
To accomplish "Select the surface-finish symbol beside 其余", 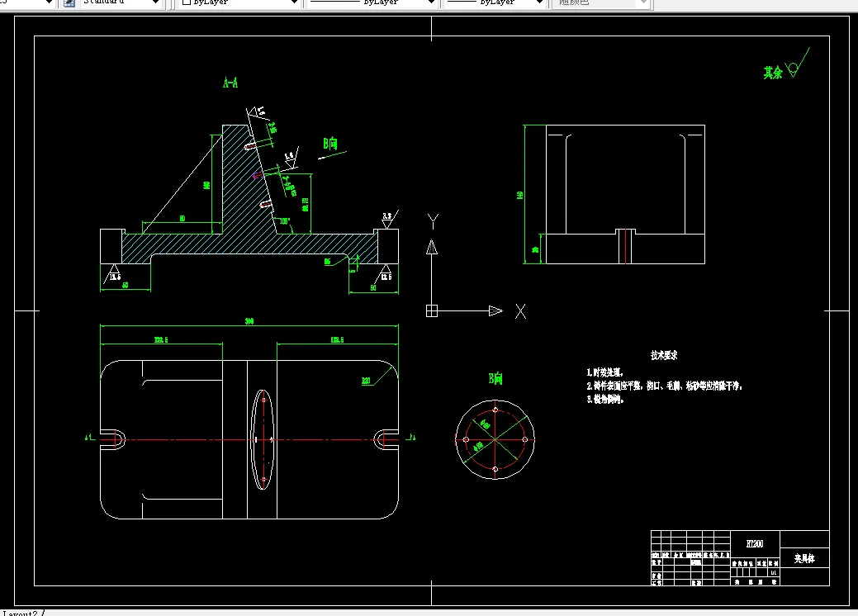I will (797, 63).
